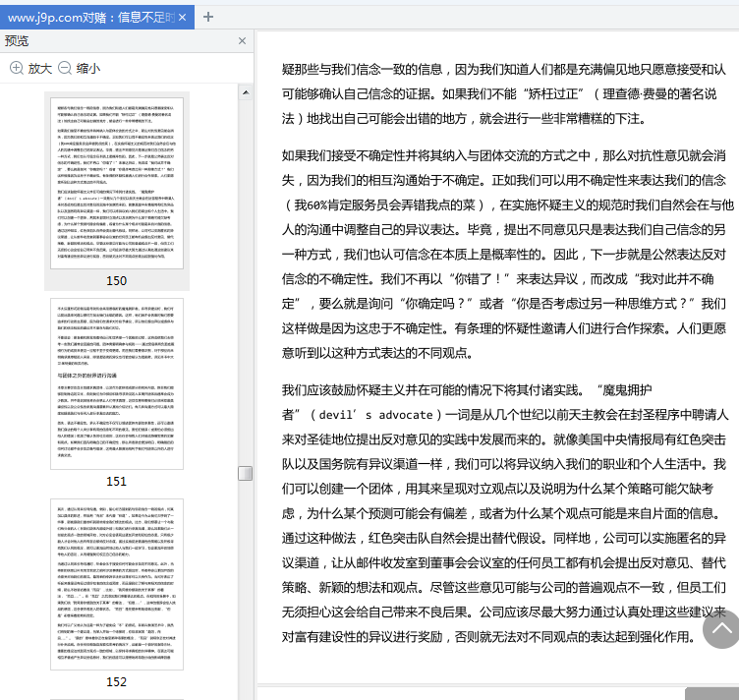Click page number label 150
The width and height of the screenshot is (739, 700).
(116, 281)
